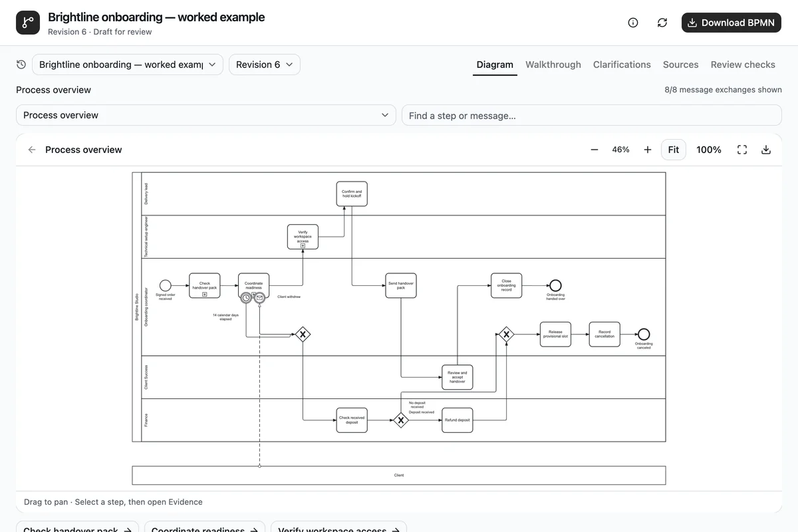This screenshot has width=798, height=532.
Task: Select the Onboarding handed over end event
Action: (555, 285)
